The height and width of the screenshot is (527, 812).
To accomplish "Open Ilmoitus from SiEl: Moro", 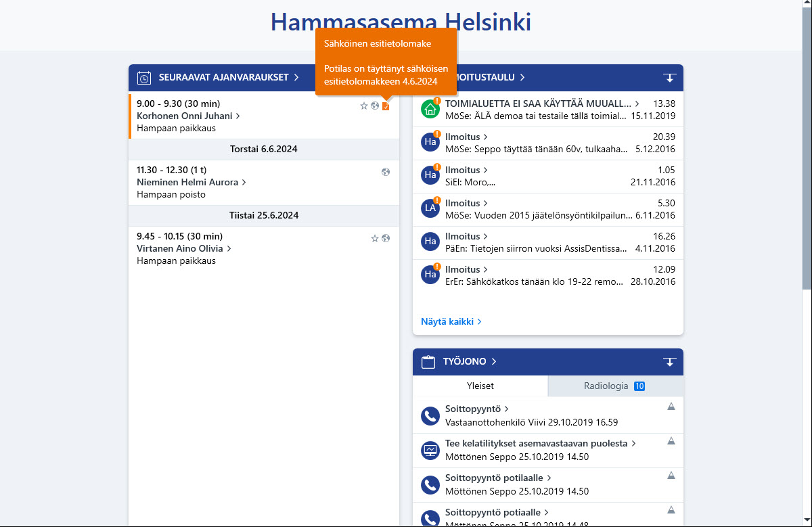I will pyautogui.click(x=466, y=170).
